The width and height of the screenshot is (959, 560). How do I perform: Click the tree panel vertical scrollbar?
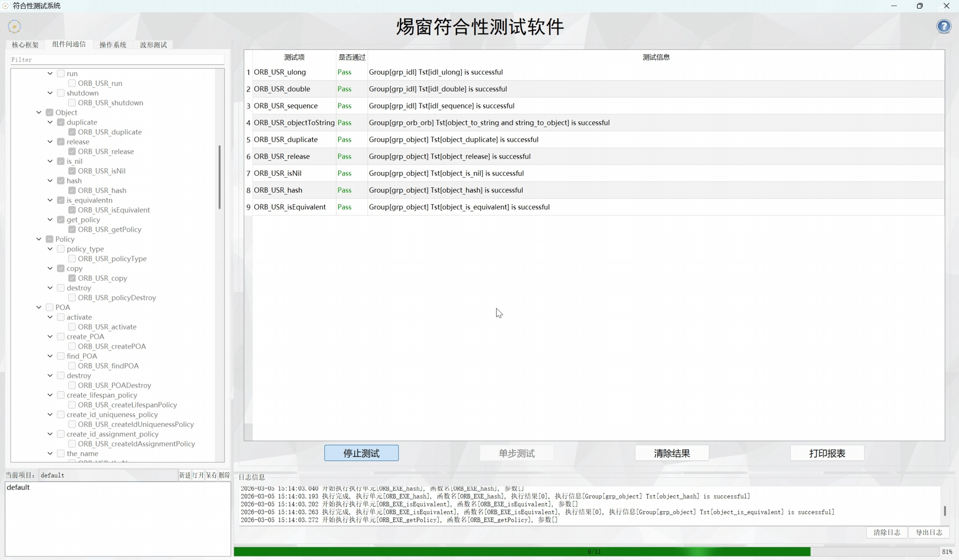[219, 177]
